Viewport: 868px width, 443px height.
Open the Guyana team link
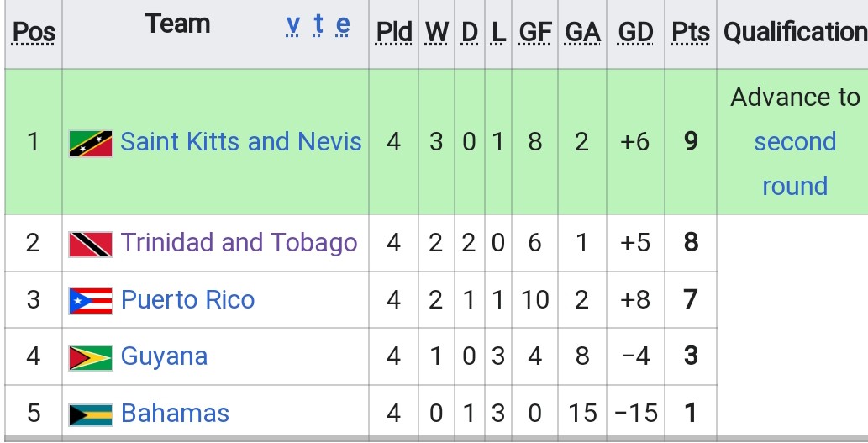coord(164,356)
